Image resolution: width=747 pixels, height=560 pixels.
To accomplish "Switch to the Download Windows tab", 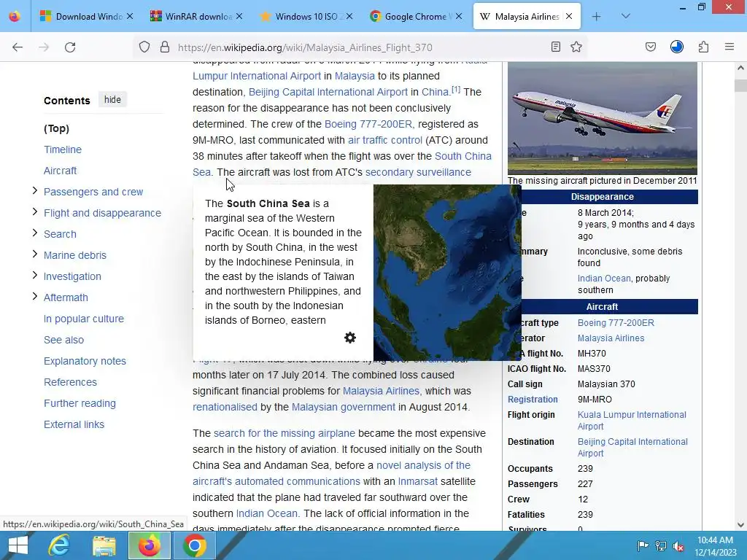I will tap(86, 17).
